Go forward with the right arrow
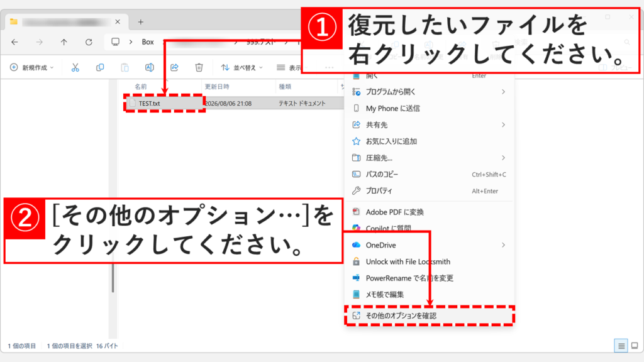 [x=40, y=42]
